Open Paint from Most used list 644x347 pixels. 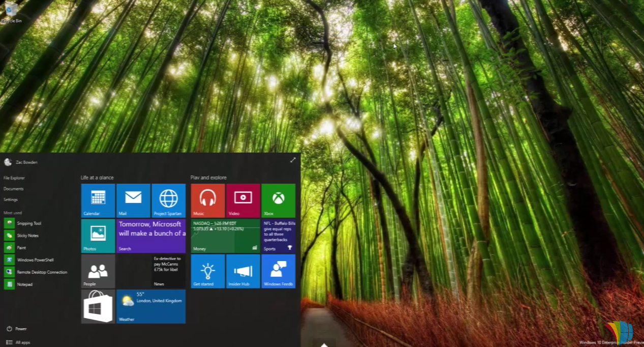tap(22, 247)
